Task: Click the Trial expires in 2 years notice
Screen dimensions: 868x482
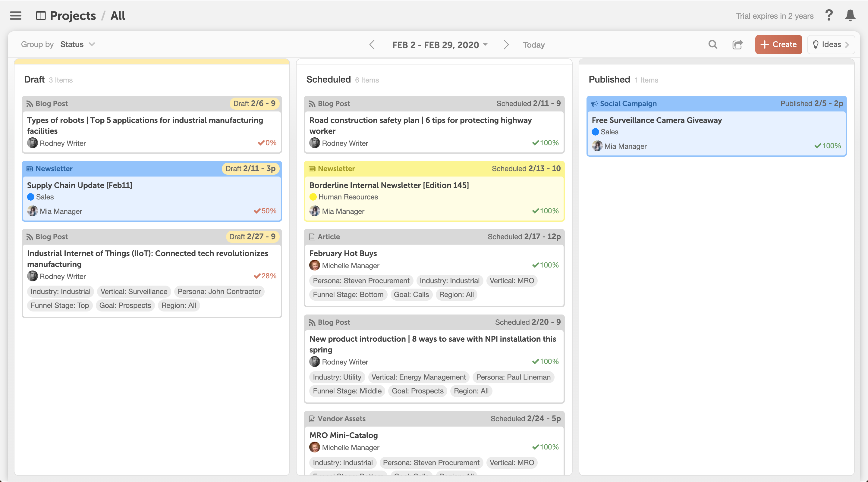Action: click(775, 16)
